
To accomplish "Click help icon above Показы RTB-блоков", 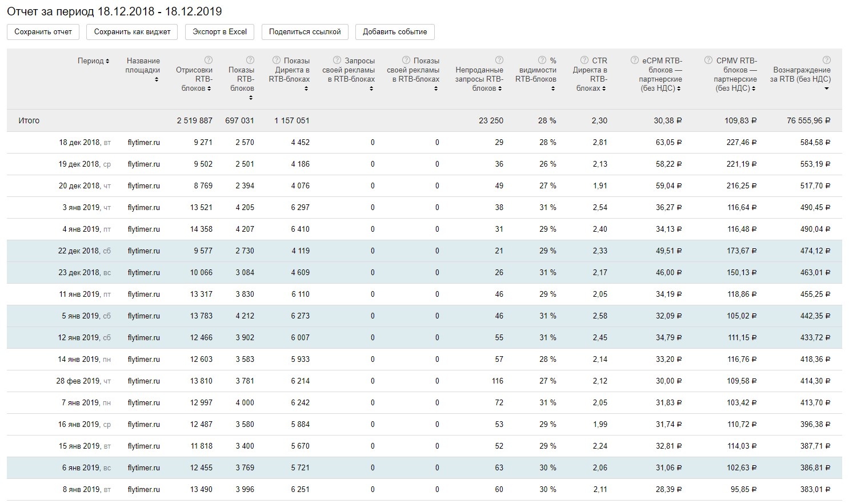I will click(x=250, y=60).
